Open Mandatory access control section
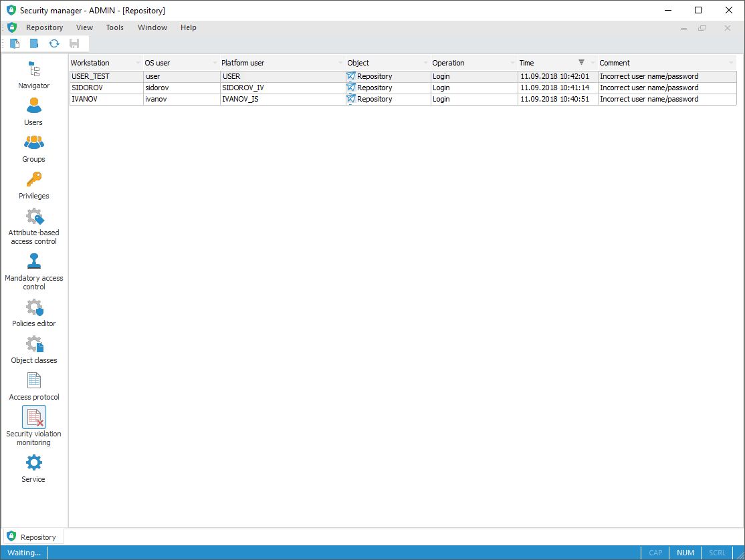Screen dimensions: 745x560 click(x=33, y=272)
